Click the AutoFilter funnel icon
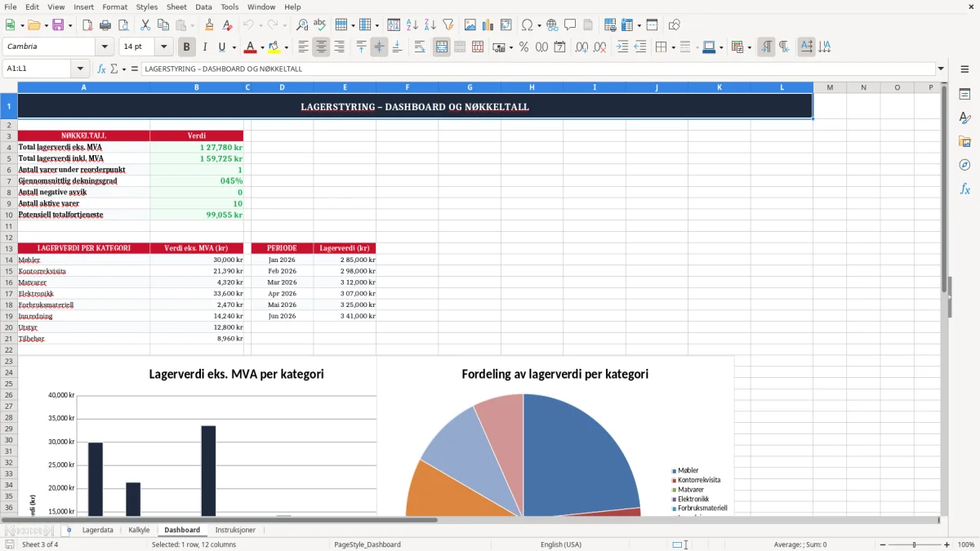The width and height of the screenshot is (980, 551). click(x=448, y=25)
